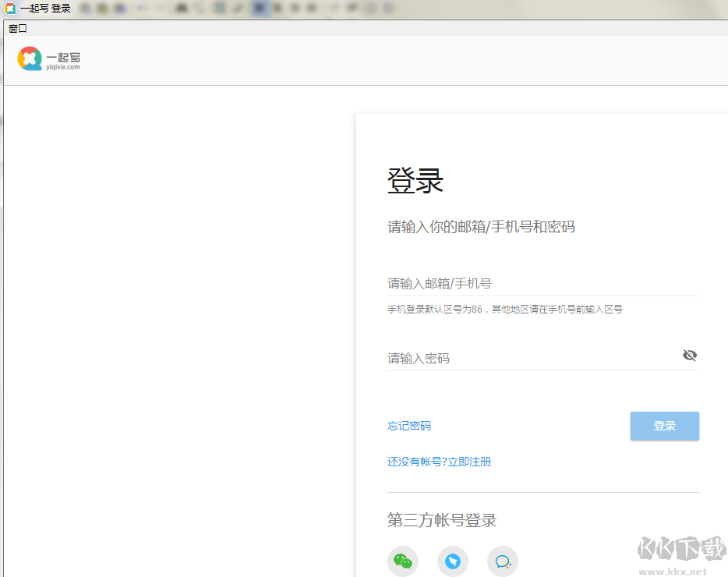Click the WeCom chat-bubble login icon

(x=503, y=561)
